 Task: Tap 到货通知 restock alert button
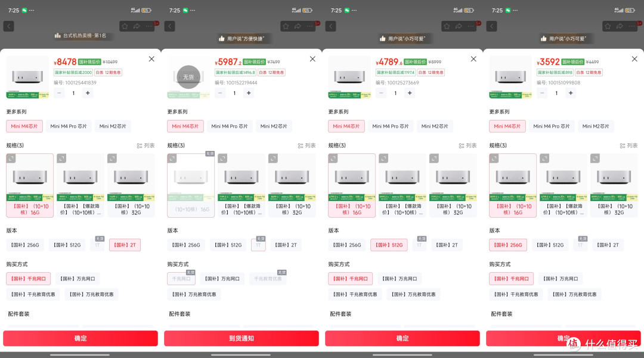[241, 338]
